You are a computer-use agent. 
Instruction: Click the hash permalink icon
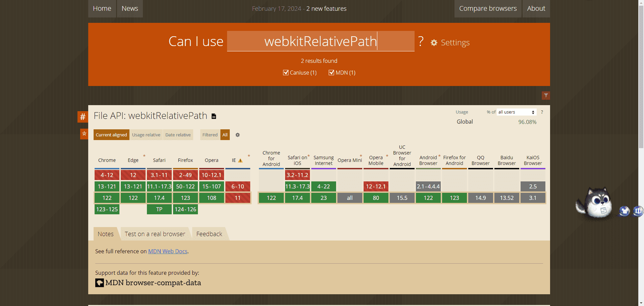[x=83, y=117]
